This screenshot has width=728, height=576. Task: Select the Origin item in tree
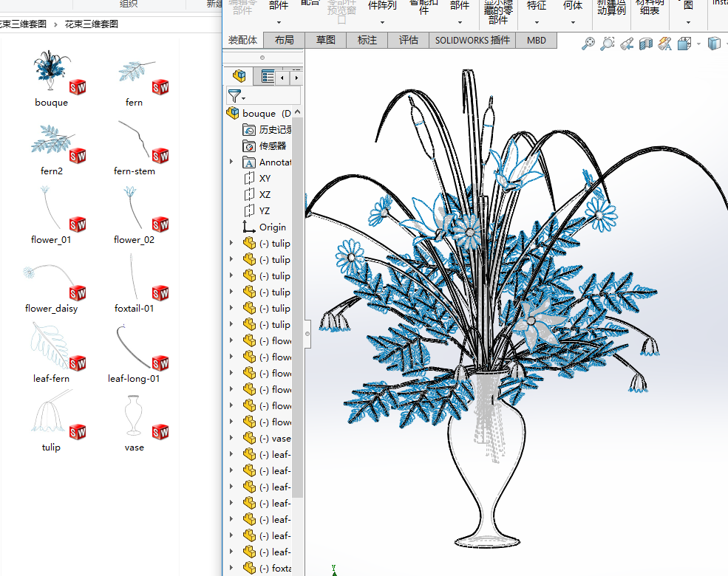click(x=272, y=227)
